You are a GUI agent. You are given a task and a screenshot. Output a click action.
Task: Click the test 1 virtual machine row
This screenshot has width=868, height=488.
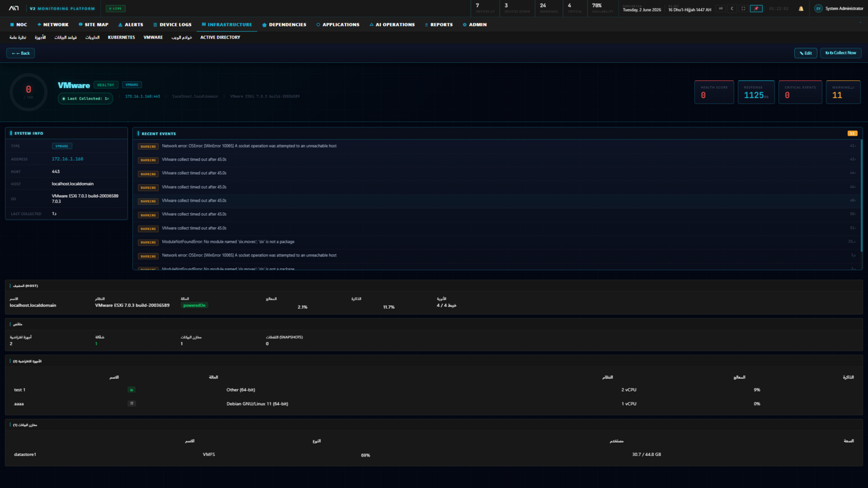[x=434, y=390]
